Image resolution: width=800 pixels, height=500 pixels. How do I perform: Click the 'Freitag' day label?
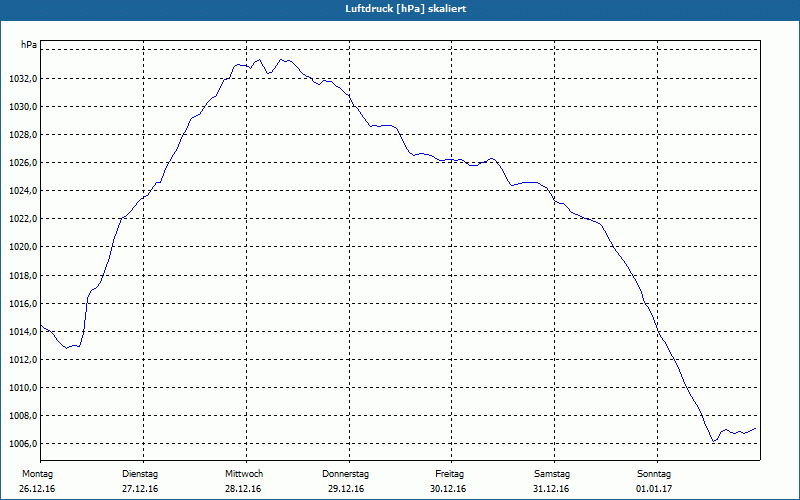pos(449,474)
